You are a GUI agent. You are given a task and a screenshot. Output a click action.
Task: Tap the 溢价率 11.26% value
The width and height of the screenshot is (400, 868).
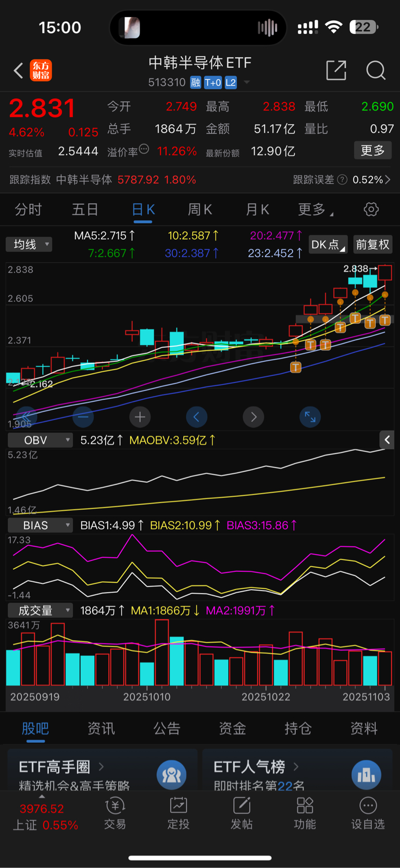(x=177, y=151)
